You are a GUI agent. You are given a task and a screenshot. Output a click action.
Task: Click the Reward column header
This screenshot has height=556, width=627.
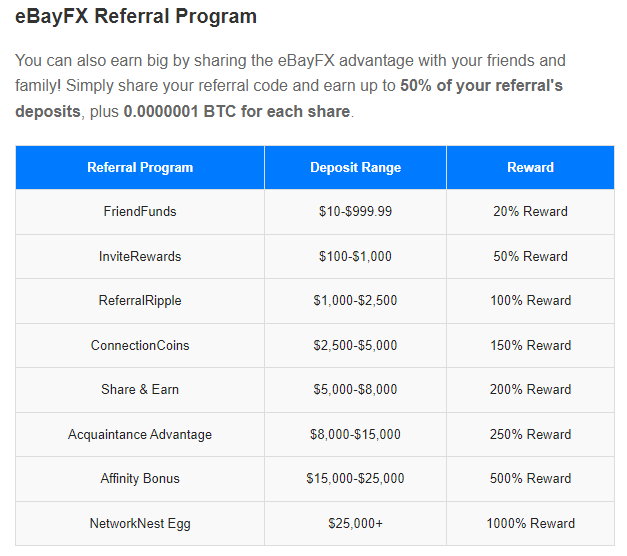(530, 168)
